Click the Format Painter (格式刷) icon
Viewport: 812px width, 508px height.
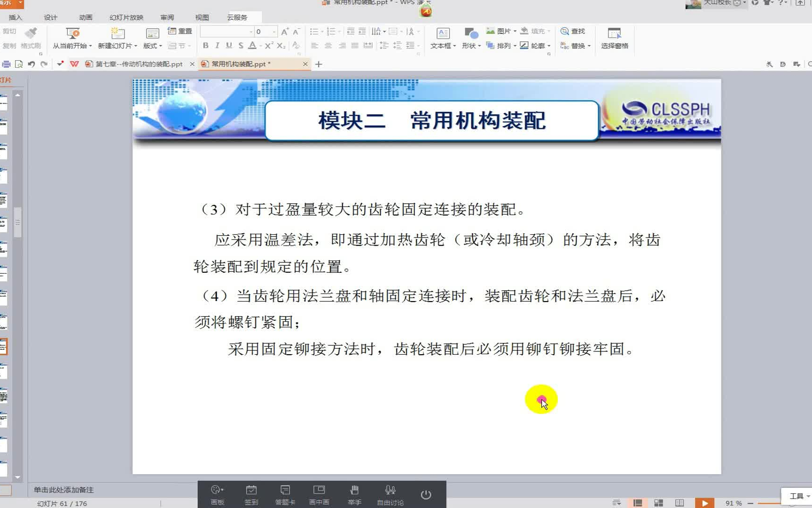(31, 33)
